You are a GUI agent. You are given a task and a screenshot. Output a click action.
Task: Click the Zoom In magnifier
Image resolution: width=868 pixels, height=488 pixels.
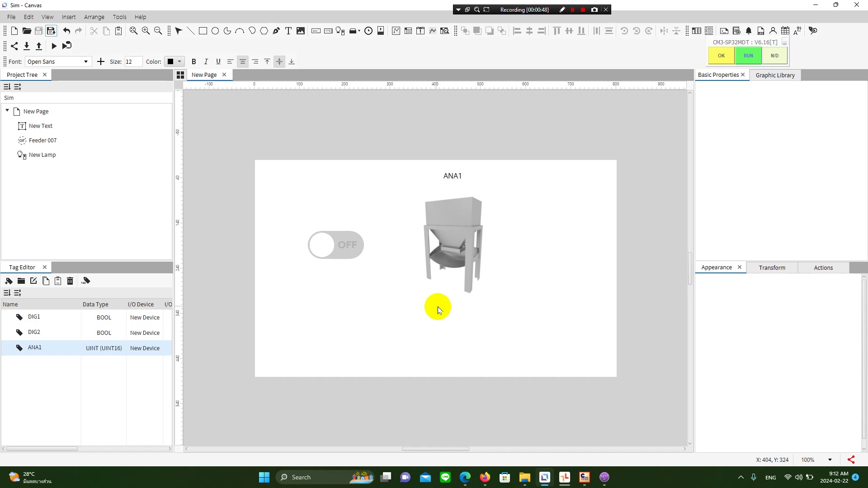coord(146,31)
